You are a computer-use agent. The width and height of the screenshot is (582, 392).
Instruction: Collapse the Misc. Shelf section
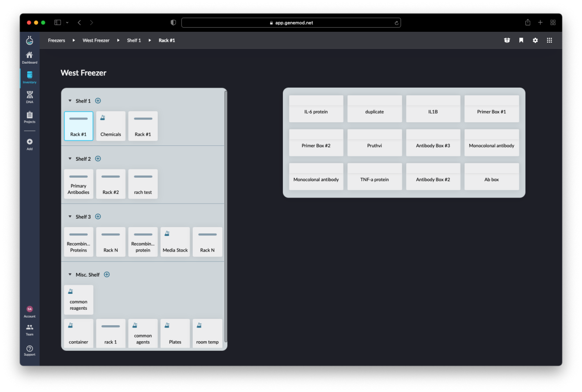coord(70,274)
